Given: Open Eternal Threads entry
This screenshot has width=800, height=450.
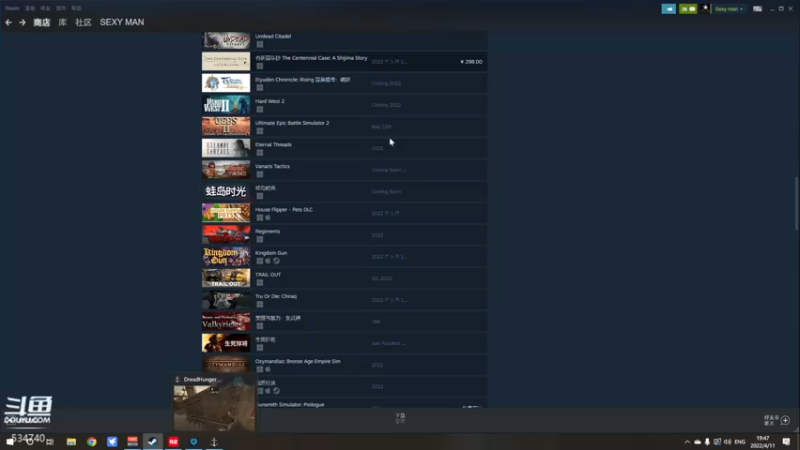Looking at the screenshot, I should point(344,148).
